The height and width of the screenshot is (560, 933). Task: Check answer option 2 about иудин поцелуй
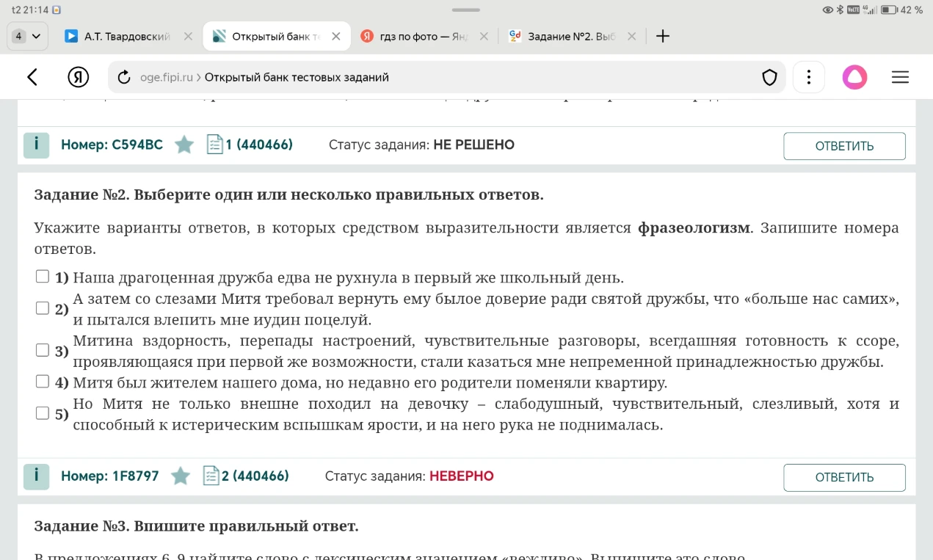(x=43, y=308)
